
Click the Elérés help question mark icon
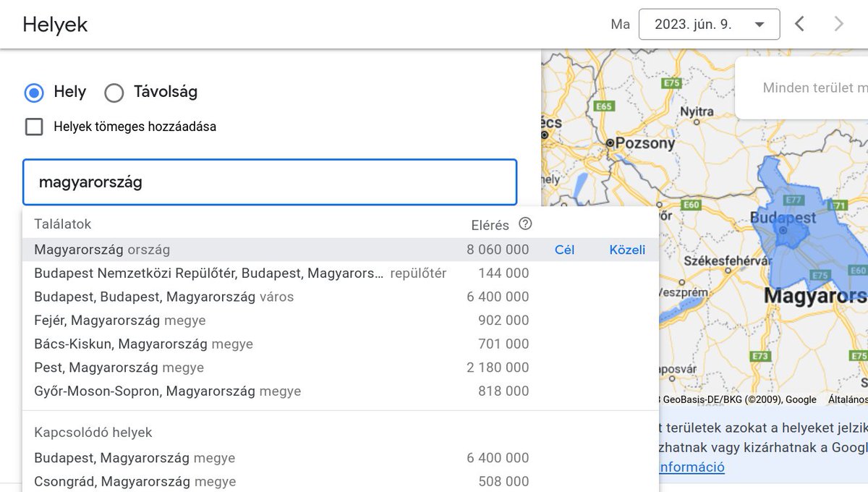[525, 224]
